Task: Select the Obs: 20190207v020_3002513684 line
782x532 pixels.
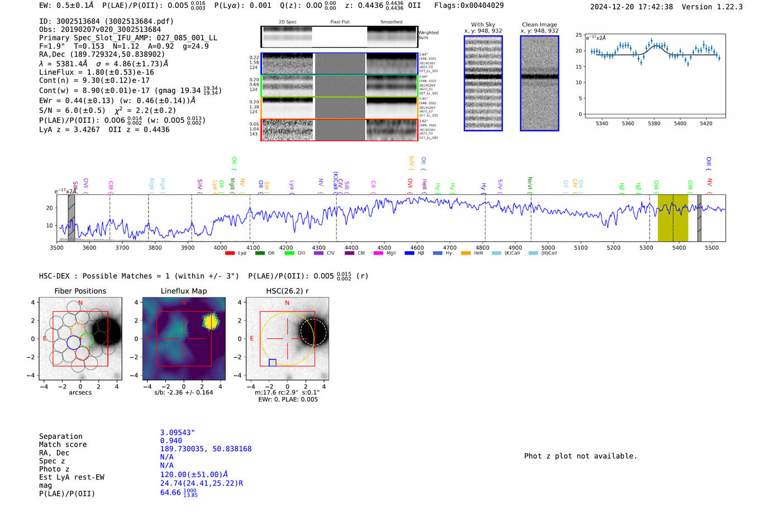Action: (100, 30)
